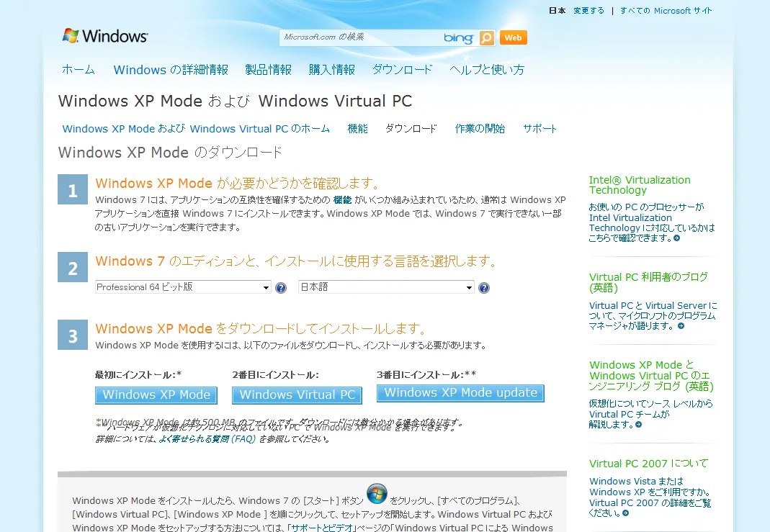The image size is (770, 532).
Task: Click the Windows logo in the header
Action: point(105,36)
